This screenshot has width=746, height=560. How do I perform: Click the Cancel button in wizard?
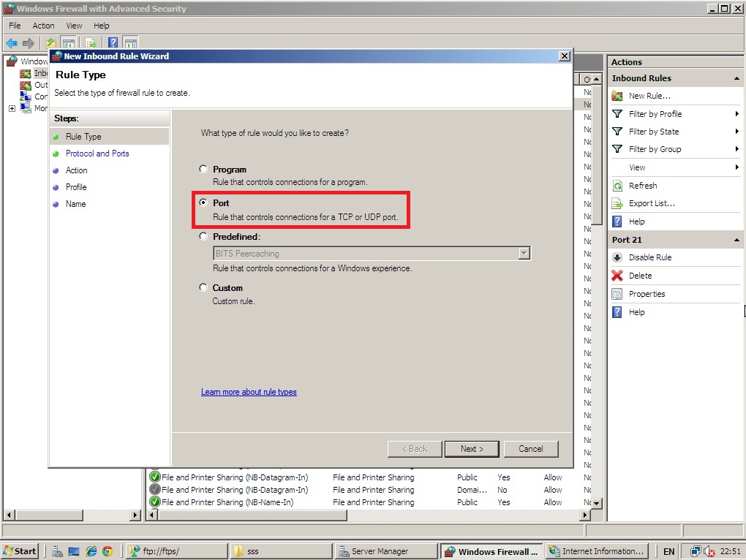[530, 449]
